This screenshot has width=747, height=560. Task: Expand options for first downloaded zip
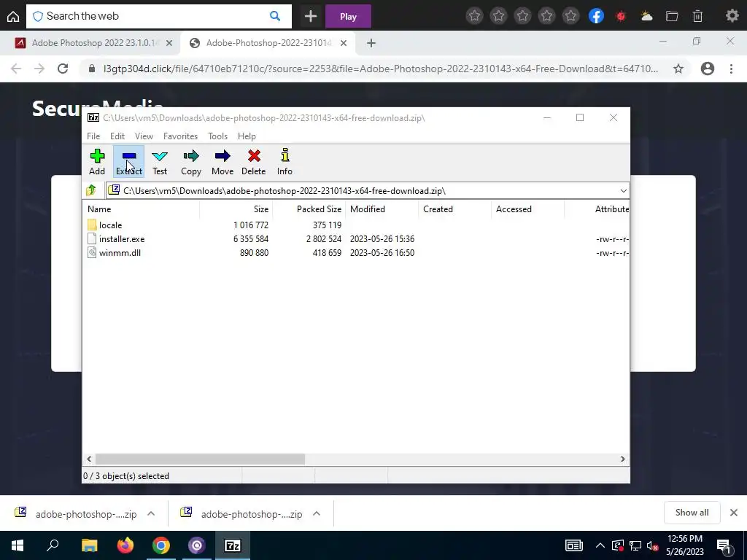[151, 513]
